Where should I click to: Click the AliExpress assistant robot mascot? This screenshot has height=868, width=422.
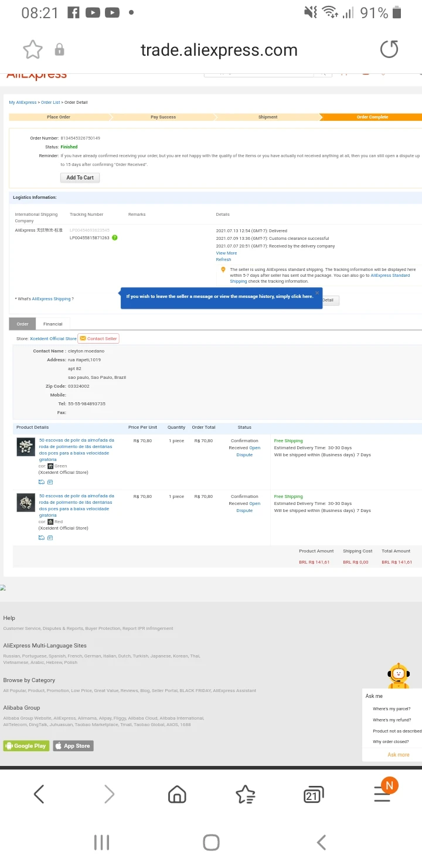(x=399, y=676)
